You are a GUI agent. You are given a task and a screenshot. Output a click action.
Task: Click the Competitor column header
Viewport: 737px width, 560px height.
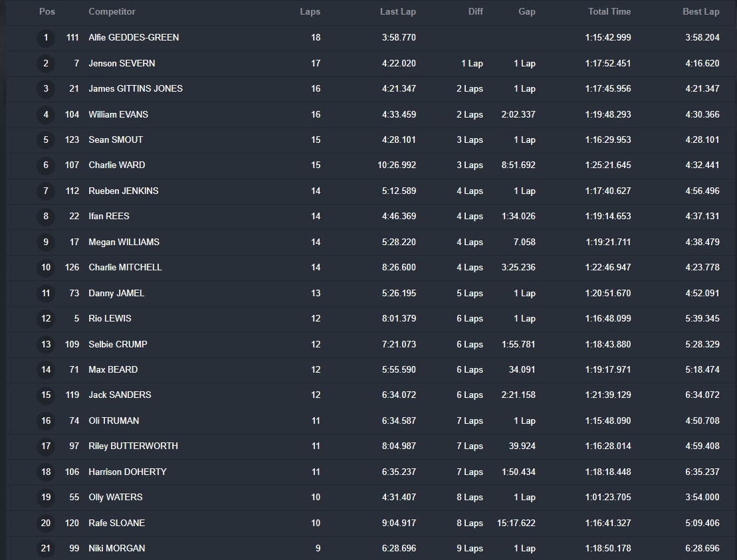(112, 12)
